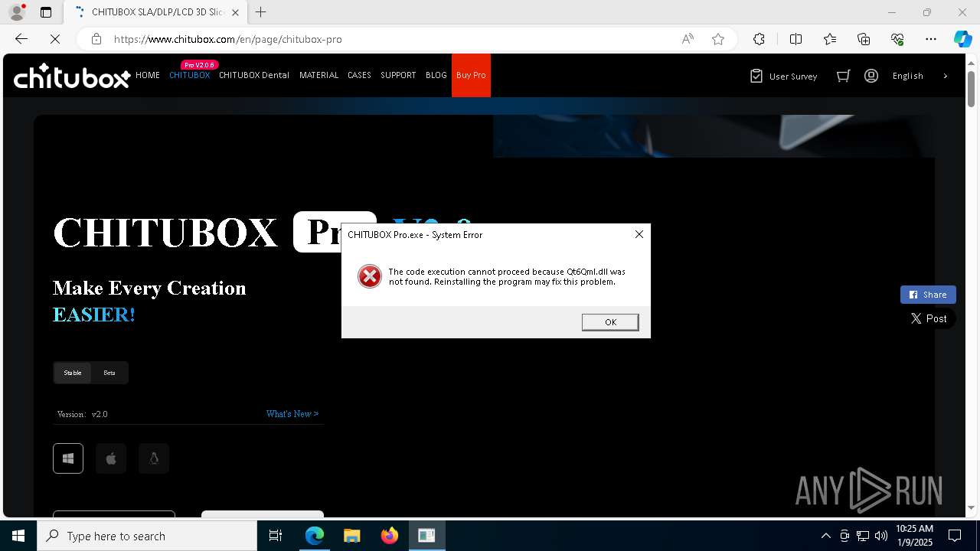Select the Beta version toggle
Image resolution: width=980 pixels, height=551 pixels.
click(109, 373)
